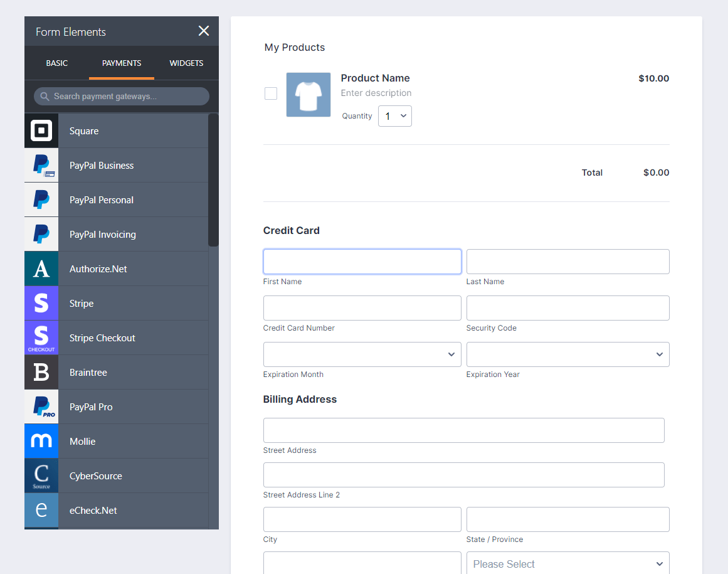Open the Quantity dropdown
728x574 pixels.
(x=395, y=116)
